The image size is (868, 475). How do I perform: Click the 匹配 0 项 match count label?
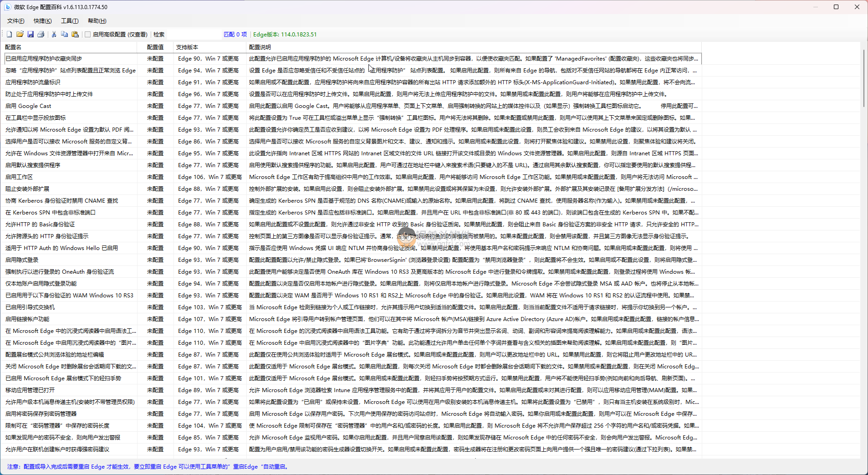click(235, 35)
